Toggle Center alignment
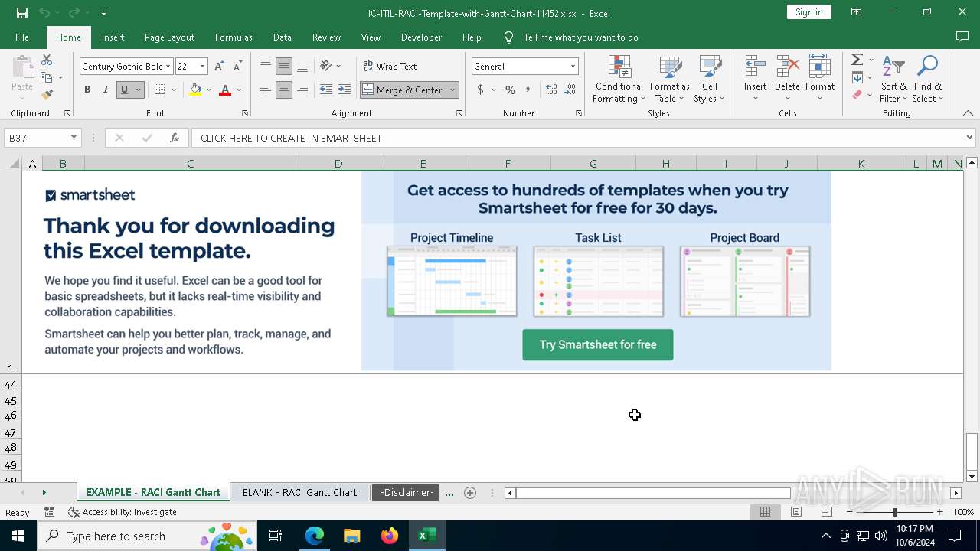Viewport: 980px width, 551px height. tap(284, 90)
